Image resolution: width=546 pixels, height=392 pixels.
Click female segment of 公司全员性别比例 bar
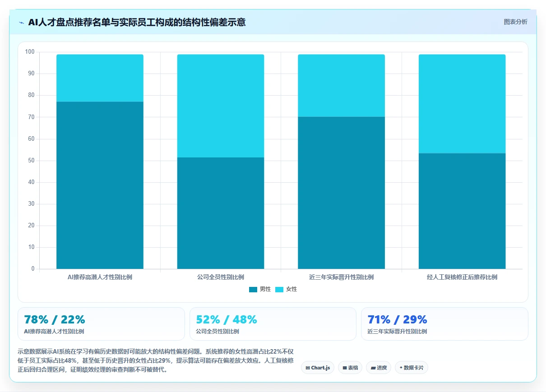pos(221,106)
